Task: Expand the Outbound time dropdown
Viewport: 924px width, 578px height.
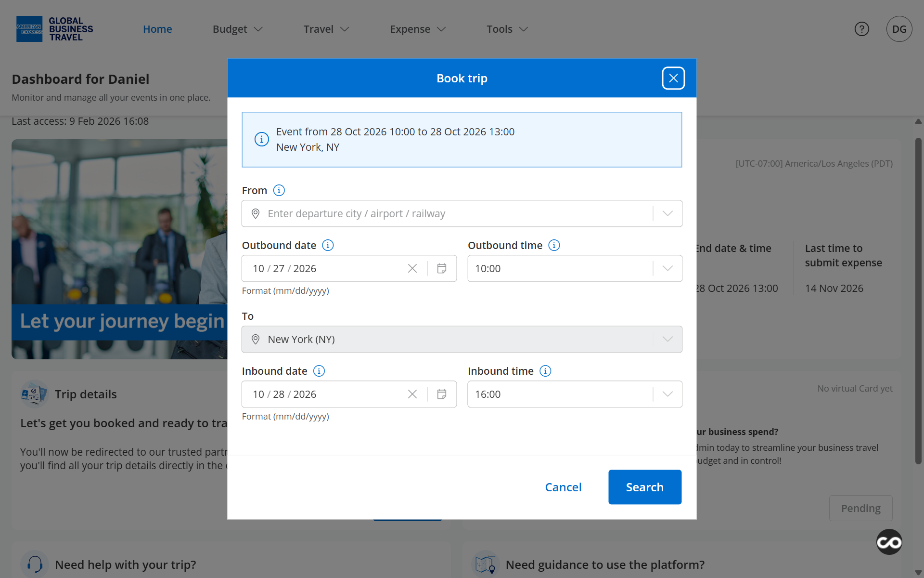Action: tap(667, 268)
